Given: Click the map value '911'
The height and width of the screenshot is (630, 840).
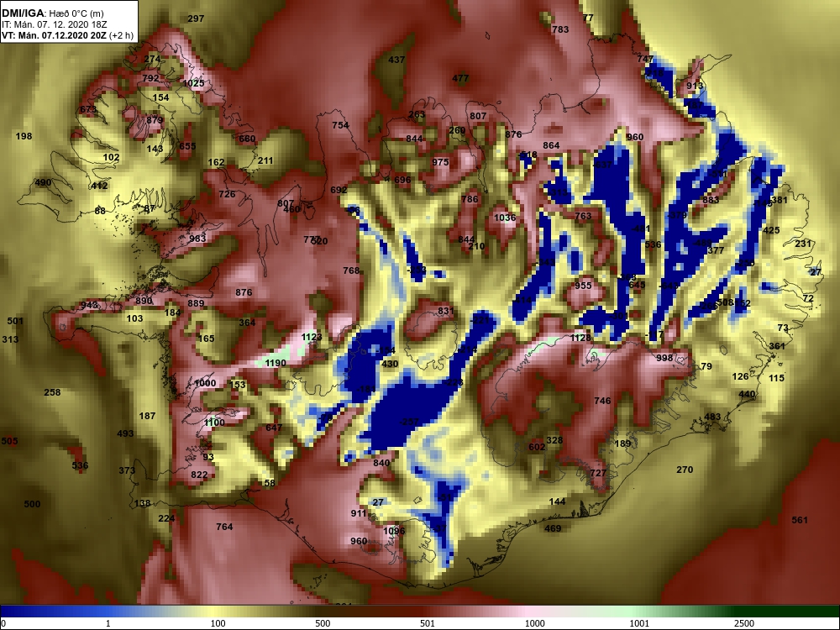Looking at the screenshot, I should click(359, 512).
